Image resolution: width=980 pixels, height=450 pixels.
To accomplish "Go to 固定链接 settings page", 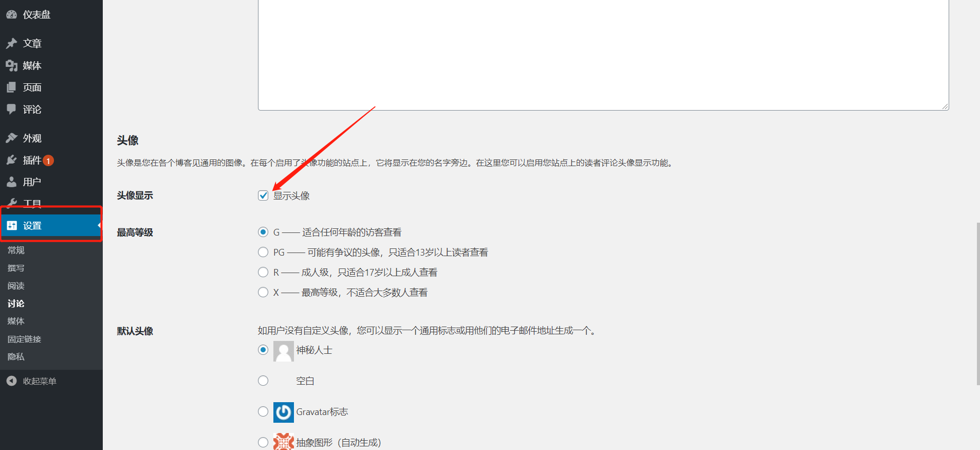I will (24, 339).
